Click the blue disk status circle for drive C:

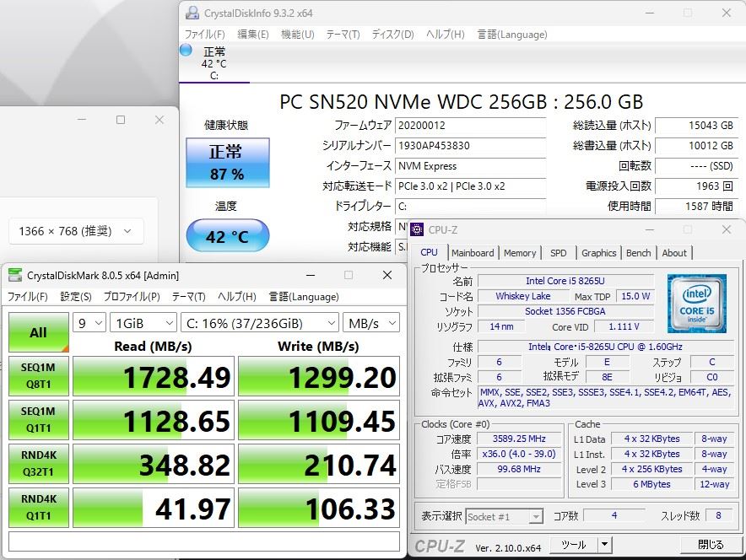click(x=186, y=50)
